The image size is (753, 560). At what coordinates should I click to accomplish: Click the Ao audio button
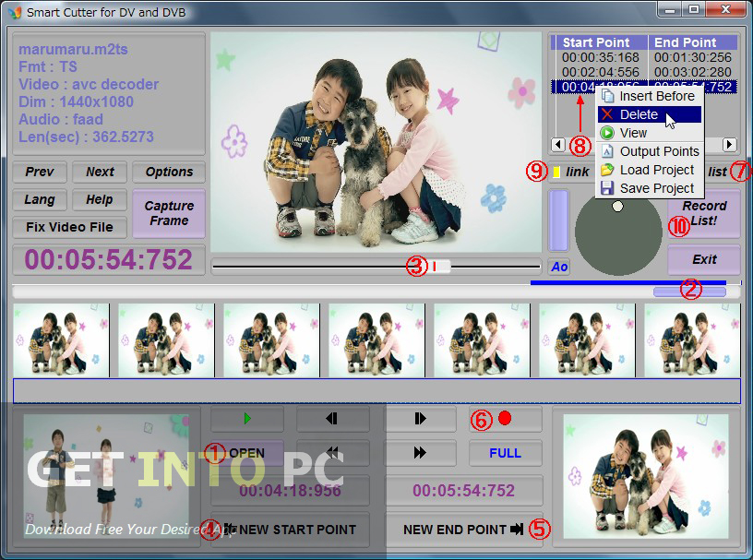559,267
